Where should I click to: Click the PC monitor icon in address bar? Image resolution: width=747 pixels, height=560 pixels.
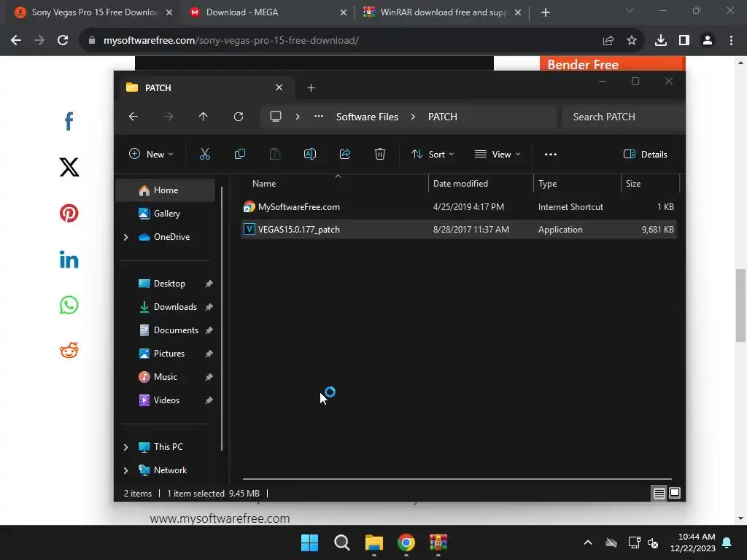(x=275, y=117)
